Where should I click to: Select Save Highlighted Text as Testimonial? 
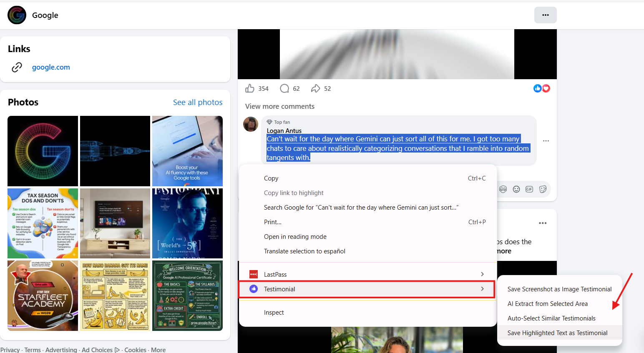pyautogui.click(x=557, y=333)
